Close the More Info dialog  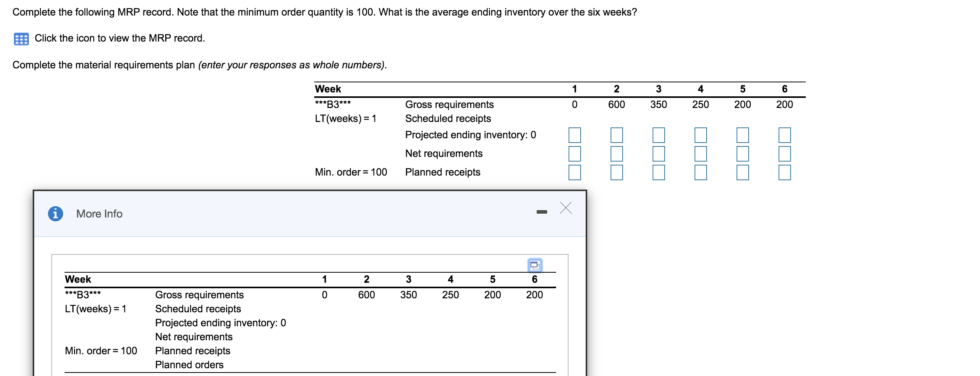pyautogui.click(x=565, y=209)
